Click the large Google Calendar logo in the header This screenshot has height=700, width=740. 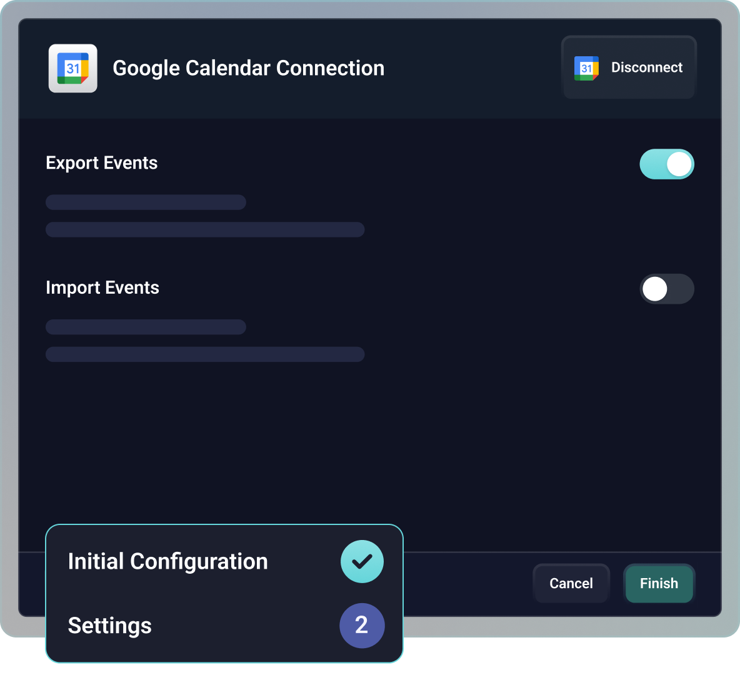(73, 69)
